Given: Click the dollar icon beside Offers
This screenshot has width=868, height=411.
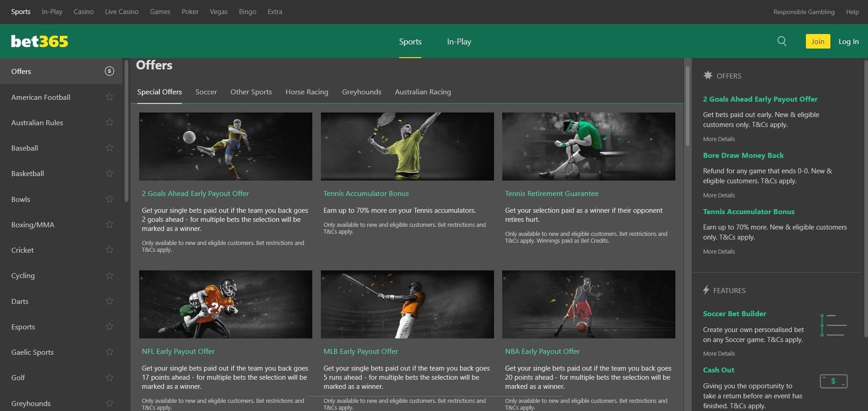Looking at the screenshot, I should pos(109,71).
